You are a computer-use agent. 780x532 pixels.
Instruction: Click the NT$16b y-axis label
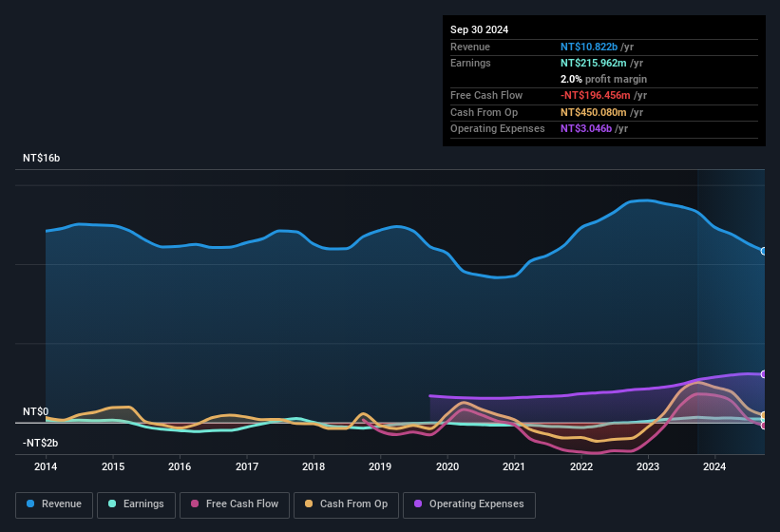[41, 158]
